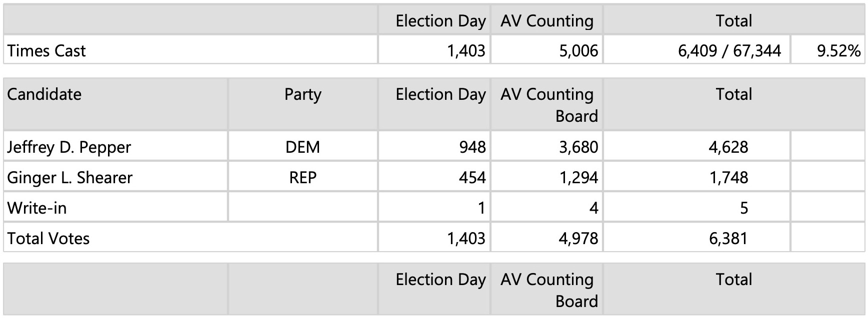This screenshot has height=318, width=868.
Task: Click the DEM party cell
Action: [302, 147]
